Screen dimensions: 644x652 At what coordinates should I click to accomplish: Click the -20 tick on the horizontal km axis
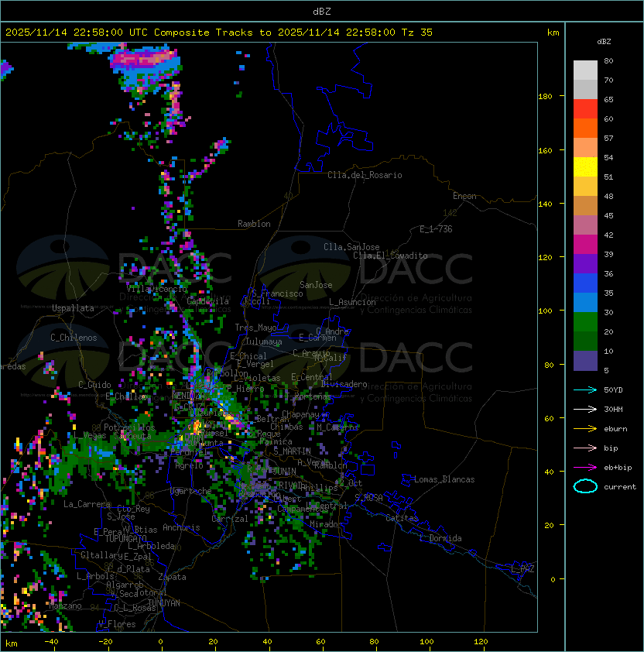point(105,642)
